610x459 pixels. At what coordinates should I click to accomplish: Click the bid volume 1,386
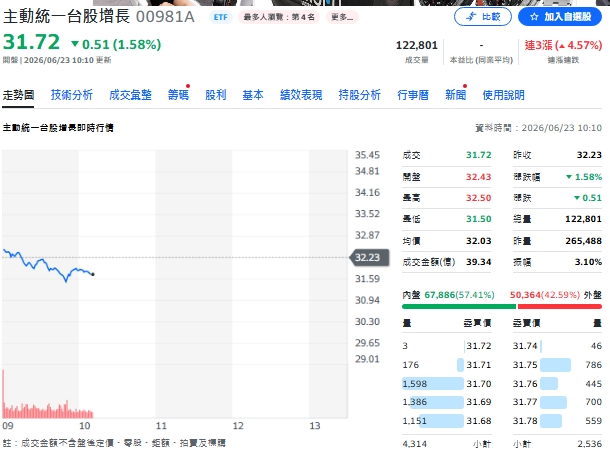click(415, 402)
